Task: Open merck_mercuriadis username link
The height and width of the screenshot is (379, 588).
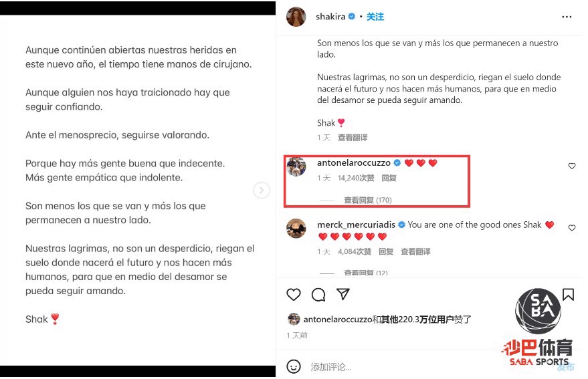Action: point(356,225)
